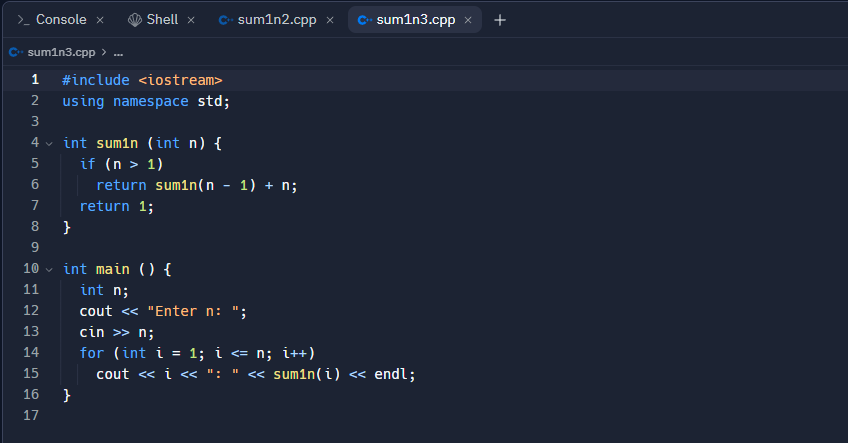Close the sum1n3.cpp tab
Image resolution: width=848 pixels, height=443 pixels.
(x=468, y=20)
